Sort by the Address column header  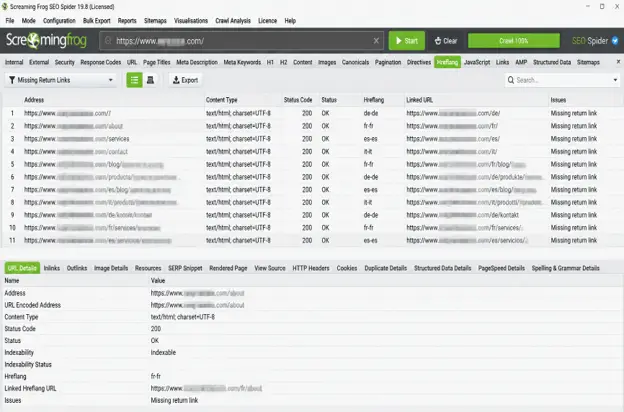tap(34, 100)
